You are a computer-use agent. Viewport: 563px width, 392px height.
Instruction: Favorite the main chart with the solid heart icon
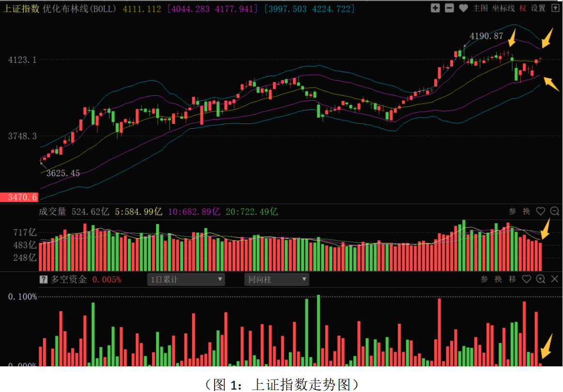coord(463,8)
